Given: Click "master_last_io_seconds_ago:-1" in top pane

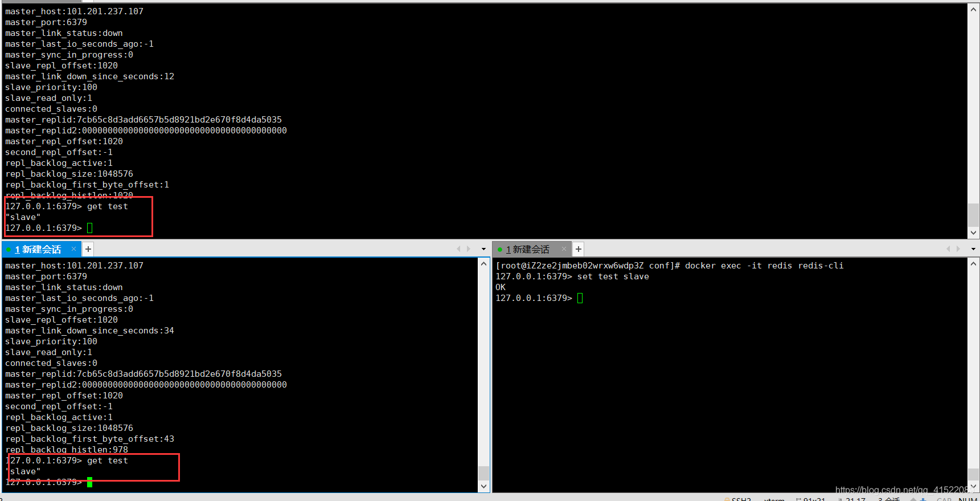Looking at the screenshot, I should click(x=79, y=44).
